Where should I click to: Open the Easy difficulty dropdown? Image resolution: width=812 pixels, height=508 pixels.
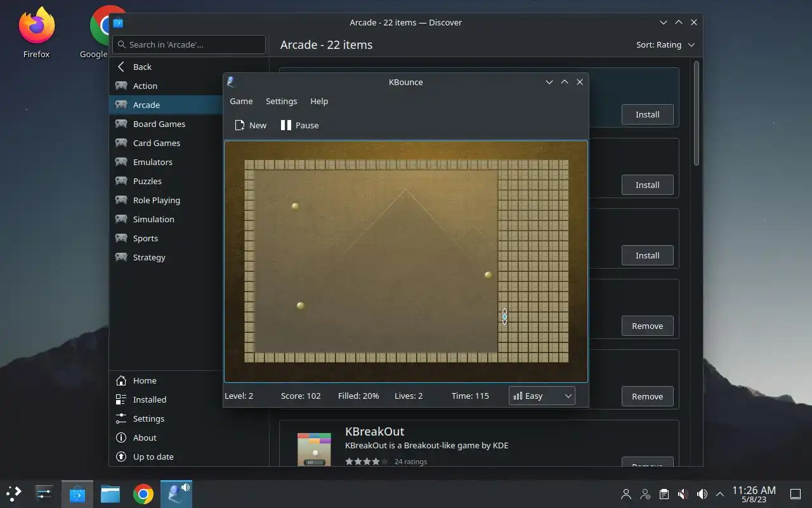[542, 396]
